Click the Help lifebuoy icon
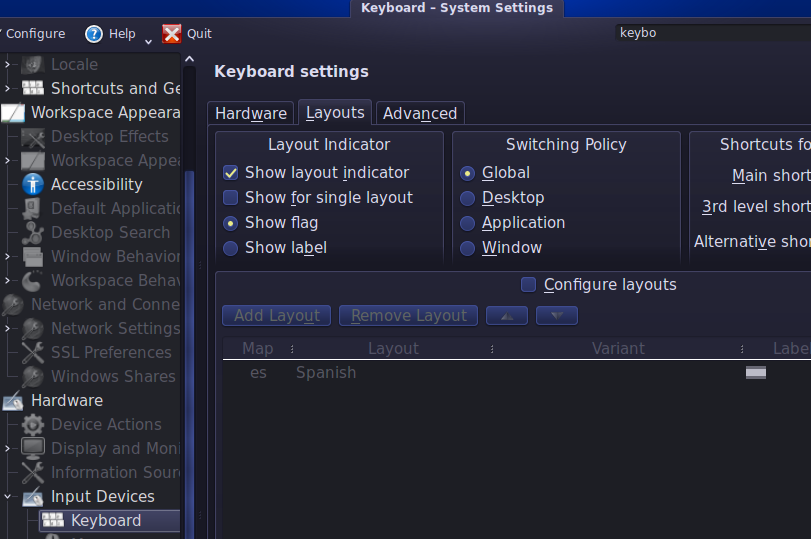The width and height of the screenshot is (811, 539). point(94,34)
